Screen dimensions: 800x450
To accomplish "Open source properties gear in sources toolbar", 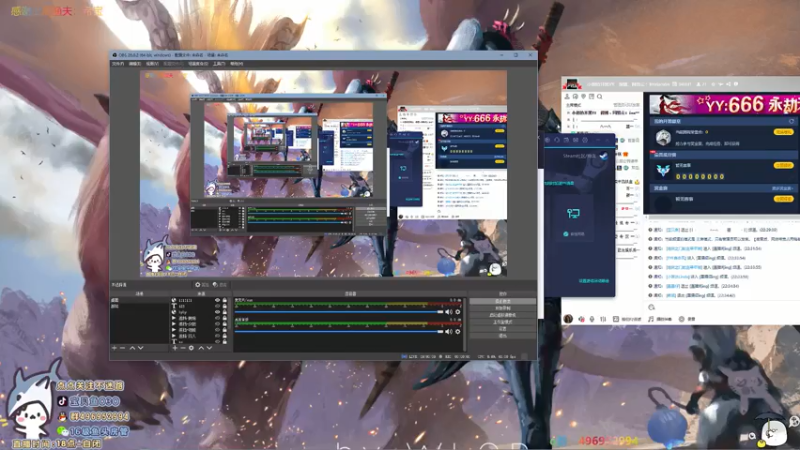I will 191,348.
